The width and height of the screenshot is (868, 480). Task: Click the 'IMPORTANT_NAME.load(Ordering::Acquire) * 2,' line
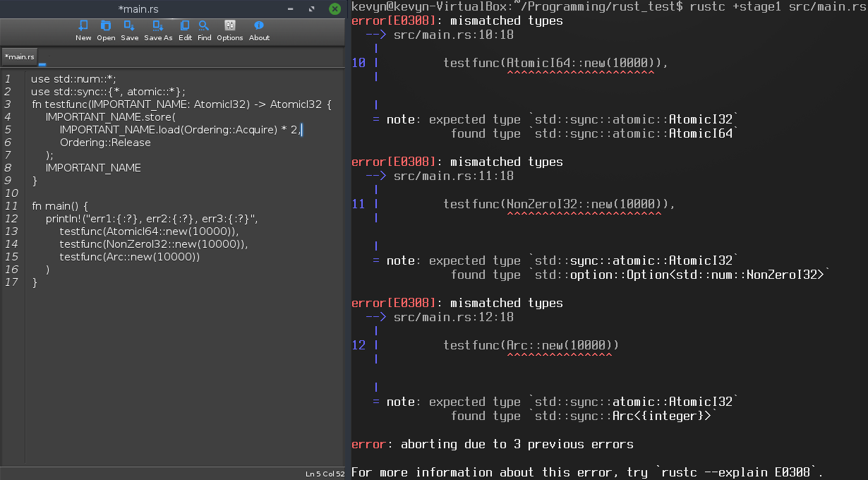(x=181, y=130)
